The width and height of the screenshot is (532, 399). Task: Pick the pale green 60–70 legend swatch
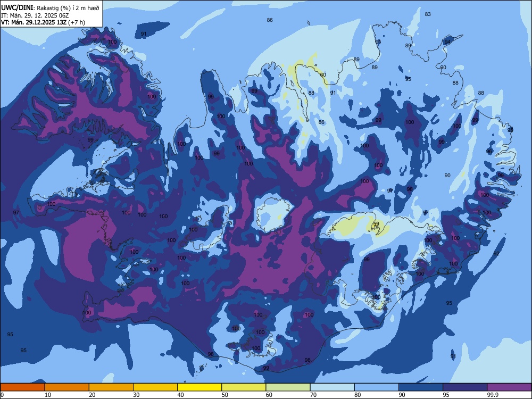pos(288,387)
